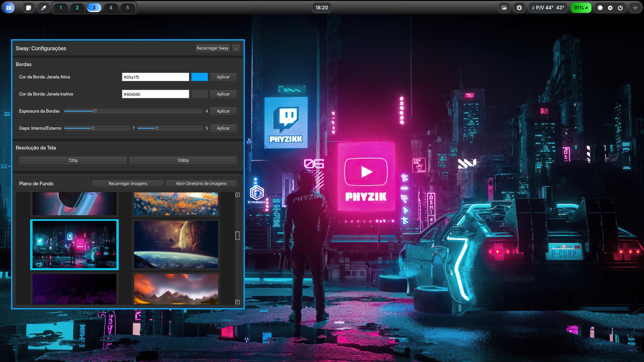Apply the Janela Ativa border color
The width and height of the screenshot is (644, 362).
point(223,77)
